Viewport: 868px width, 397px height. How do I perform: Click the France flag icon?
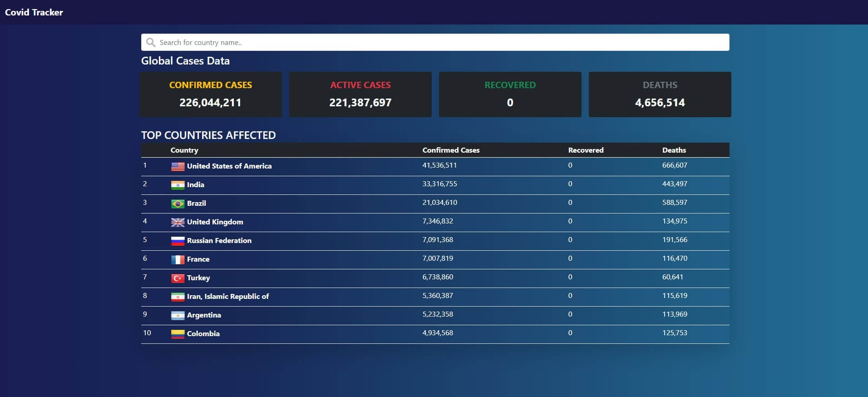(178, 260)
